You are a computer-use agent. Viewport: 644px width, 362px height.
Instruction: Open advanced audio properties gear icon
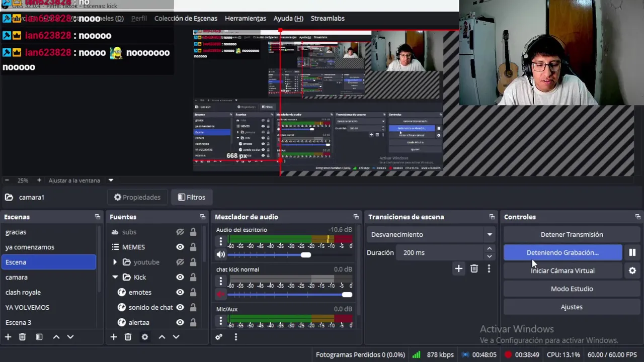coord(219,337)
